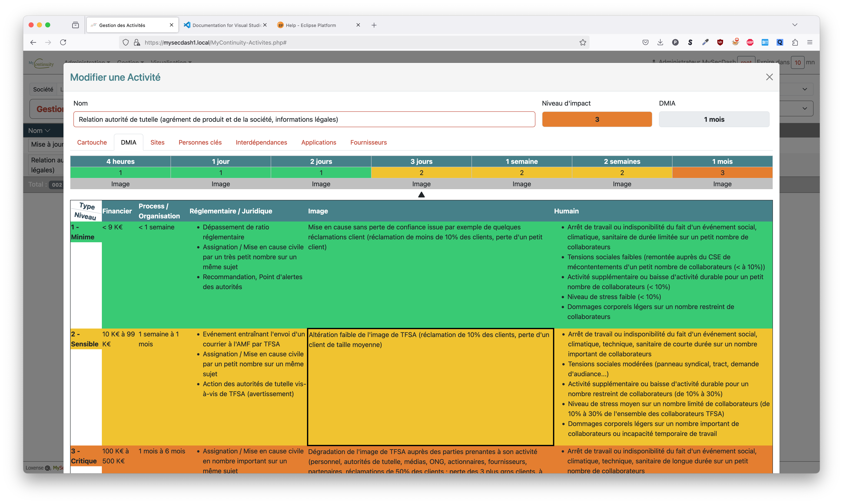Open a new browser tab
This screenshot has width=843, height=504.
pyautogui.click(x=374, y=25)
